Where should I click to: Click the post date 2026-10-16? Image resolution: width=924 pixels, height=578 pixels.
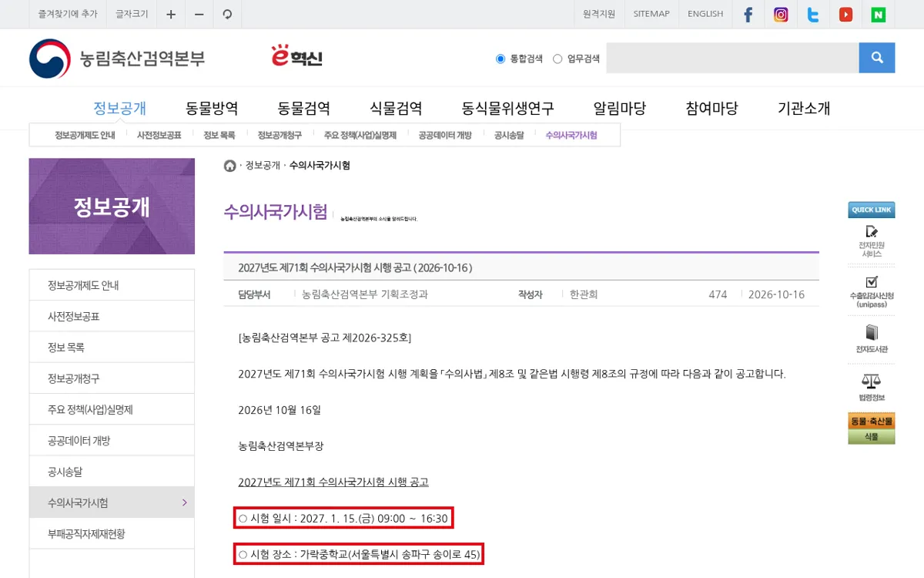[776, 294]
